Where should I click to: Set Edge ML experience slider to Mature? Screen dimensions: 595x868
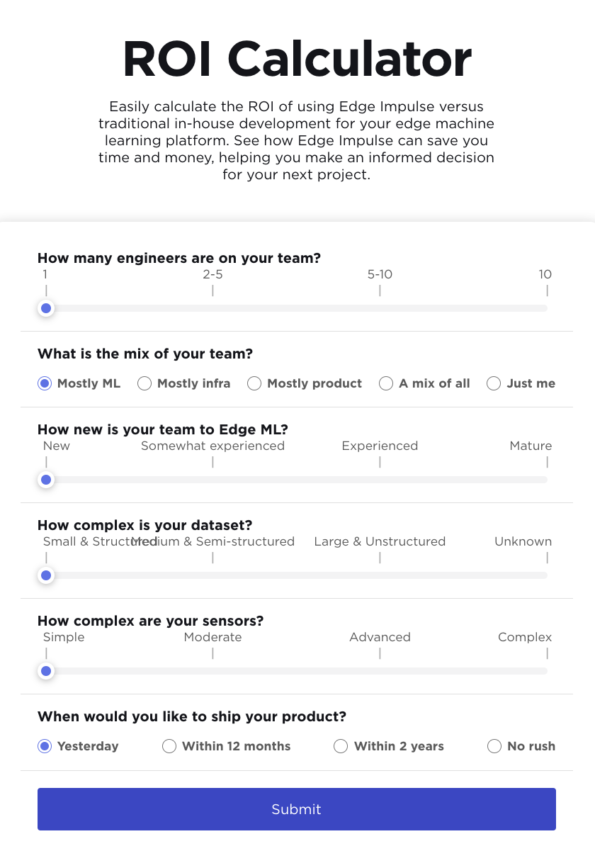[x=547, y=480]
